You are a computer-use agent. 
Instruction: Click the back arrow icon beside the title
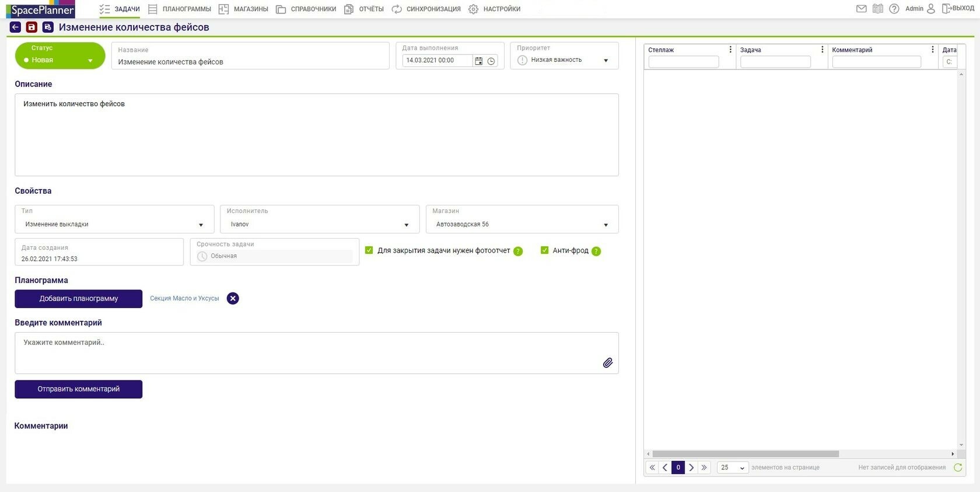(x=15, y=27)
